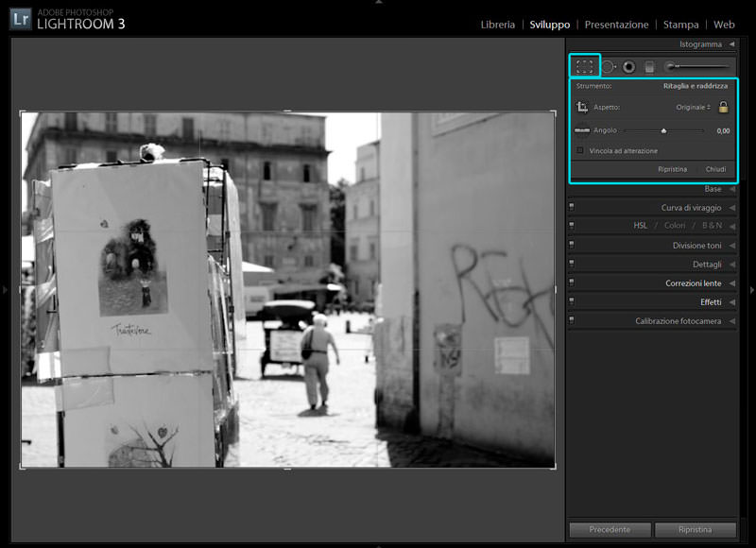Viewport: 756px width, 548px height.
Task: Click the crop frame tool beside Aspetto
Action: point(583,108)
